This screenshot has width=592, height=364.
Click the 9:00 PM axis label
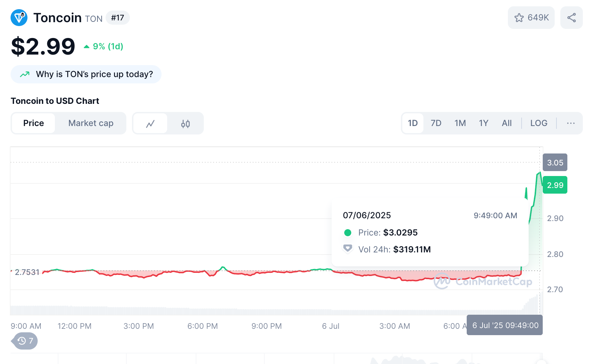coord(266,326)
